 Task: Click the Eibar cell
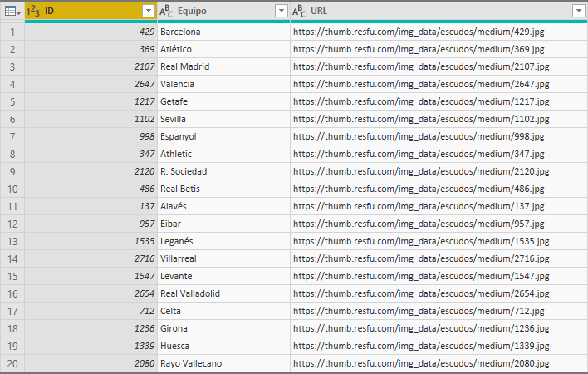(x=223, y=224)
